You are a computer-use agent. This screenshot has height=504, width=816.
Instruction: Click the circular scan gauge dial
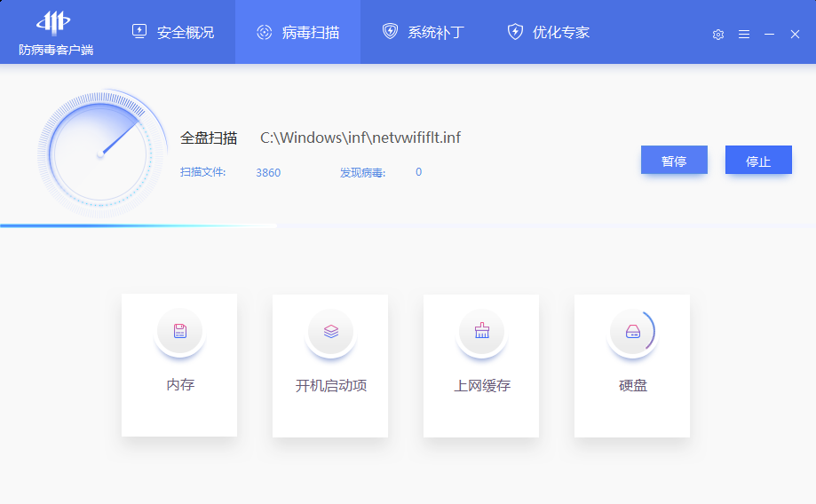(101, 154)
